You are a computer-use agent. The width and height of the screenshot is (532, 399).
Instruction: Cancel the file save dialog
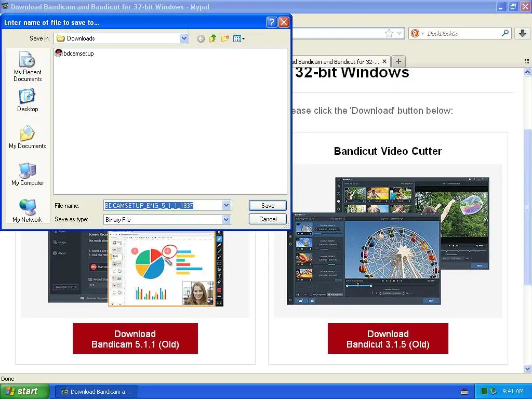[268, 219]
